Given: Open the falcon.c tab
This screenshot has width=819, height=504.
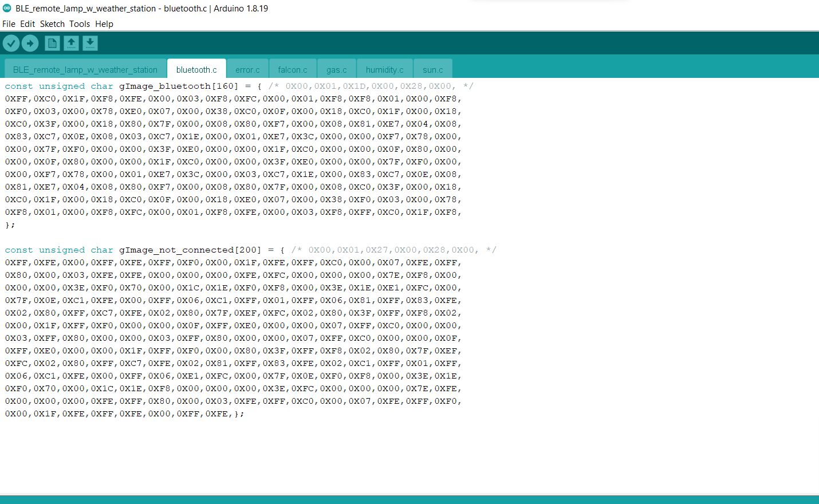Looking at the screenshot, I should point(293,69).
